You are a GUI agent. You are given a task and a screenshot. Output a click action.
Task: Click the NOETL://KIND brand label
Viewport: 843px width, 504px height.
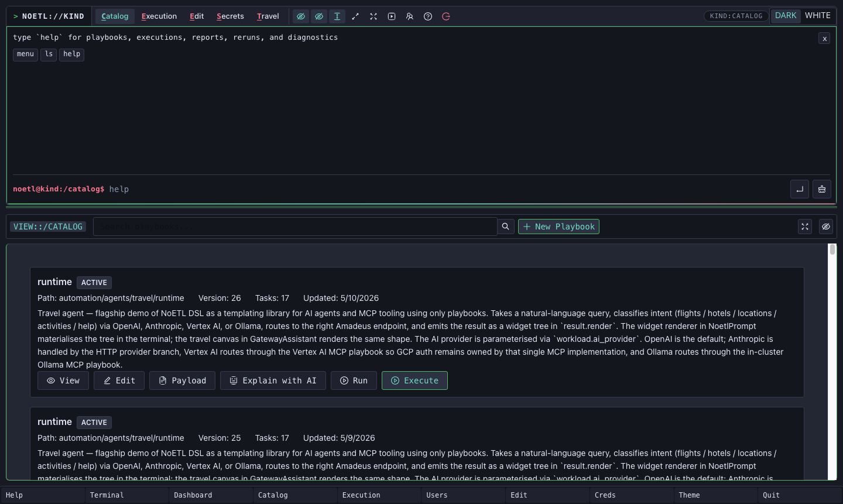pyautogui.click(x=49, y=16)
